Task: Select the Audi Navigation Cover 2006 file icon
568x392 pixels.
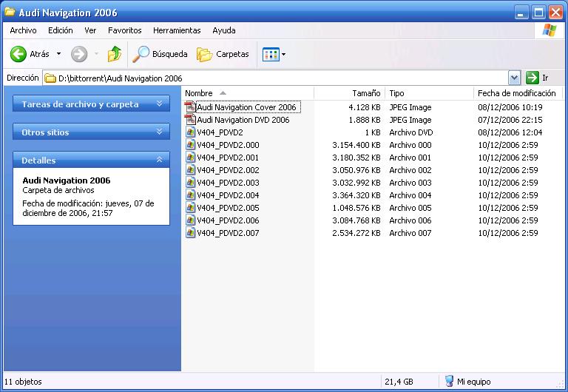Action: (190, 107)
